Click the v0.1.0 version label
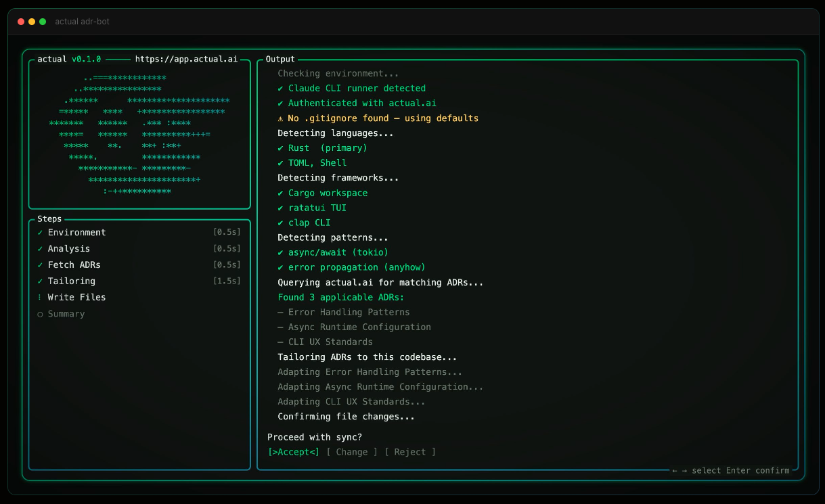The image size is (825, 504). [x=86, y=59]
